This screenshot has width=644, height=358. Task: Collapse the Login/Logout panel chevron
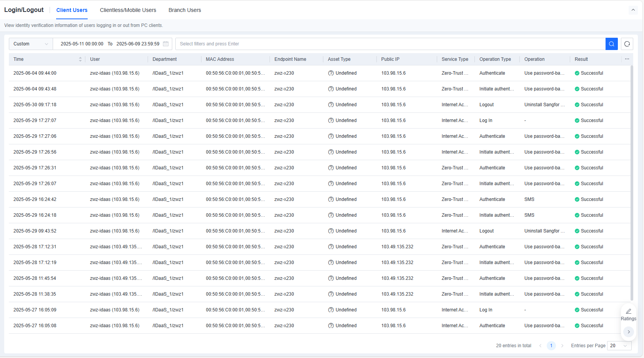pos(633,10)
